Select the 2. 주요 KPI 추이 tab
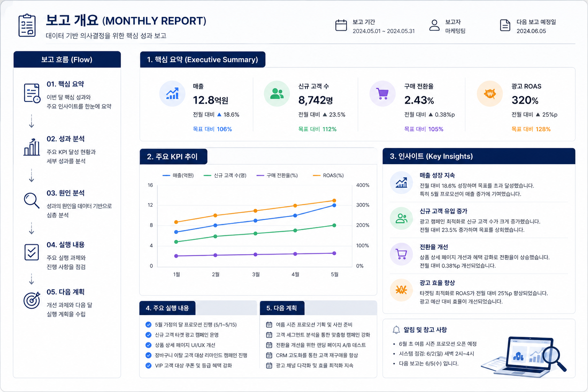Viewport: 588px width, 392px height. pyautogui.click(x=173, y=157)
